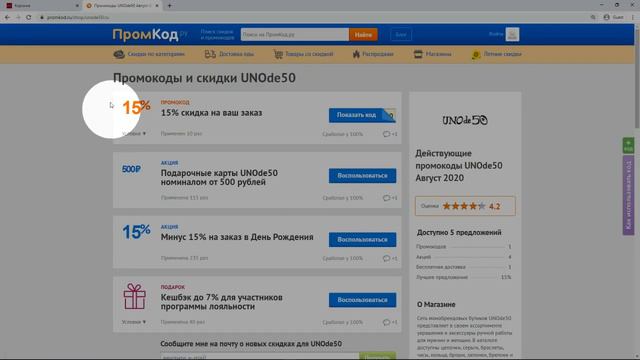Click the categories icon in navigation bar

point(119,54)
